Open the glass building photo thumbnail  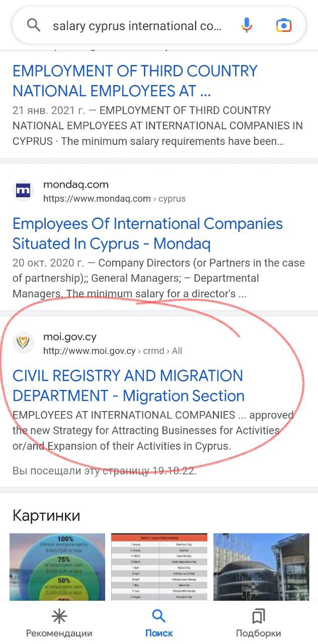[261, 567]
